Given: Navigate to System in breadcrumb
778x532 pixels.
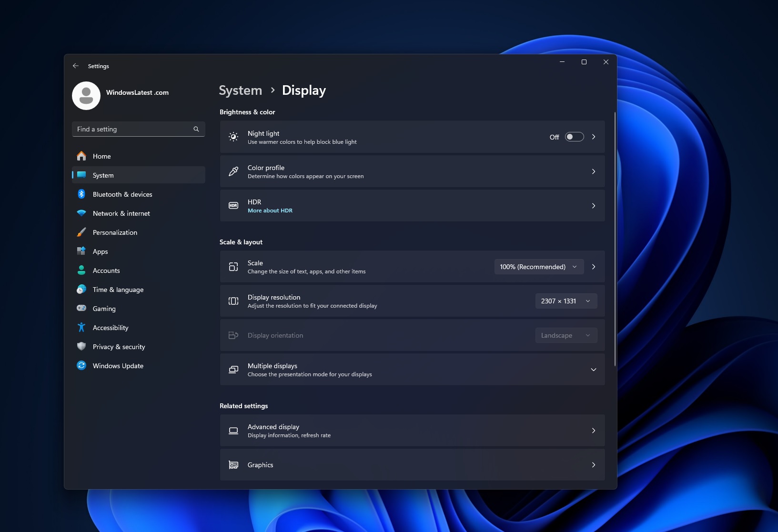Looking at the screenshot, I should (x=240, y=90).
